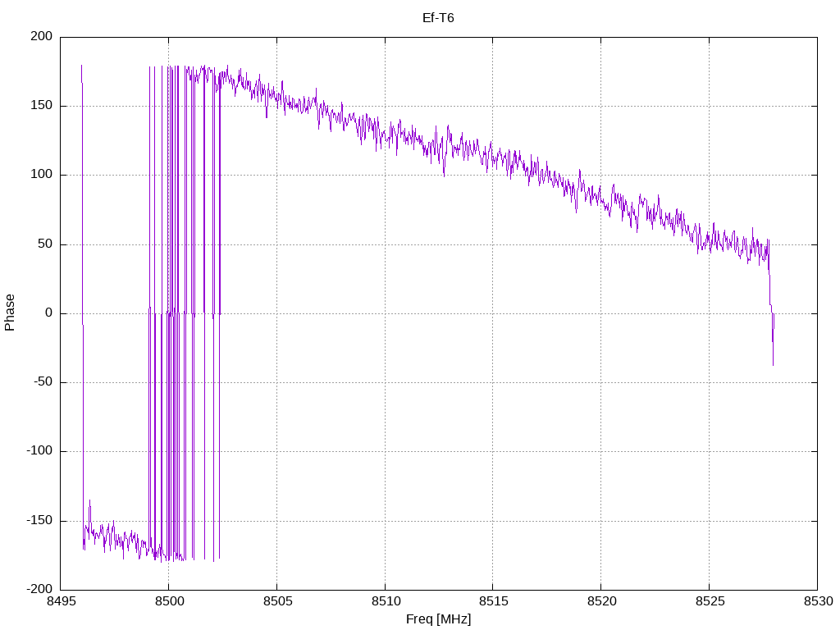Click the Freq [MHz] x-axis label
840x630 pixels.
click(438, 619)
